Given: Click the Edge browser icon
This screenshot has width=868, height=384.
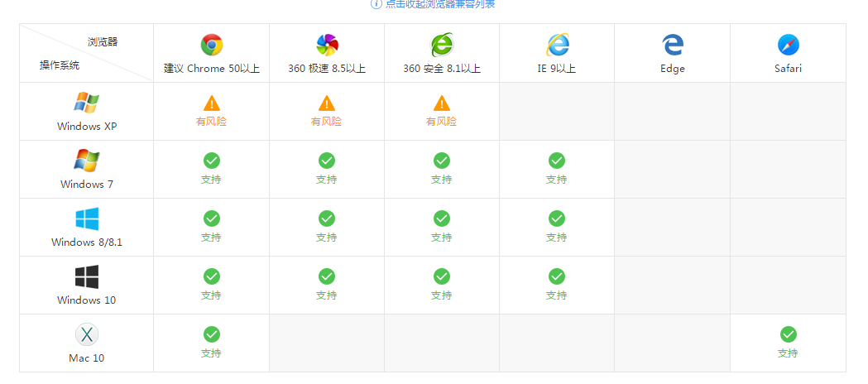Looking at the screenshot, I should click(673, 45).
